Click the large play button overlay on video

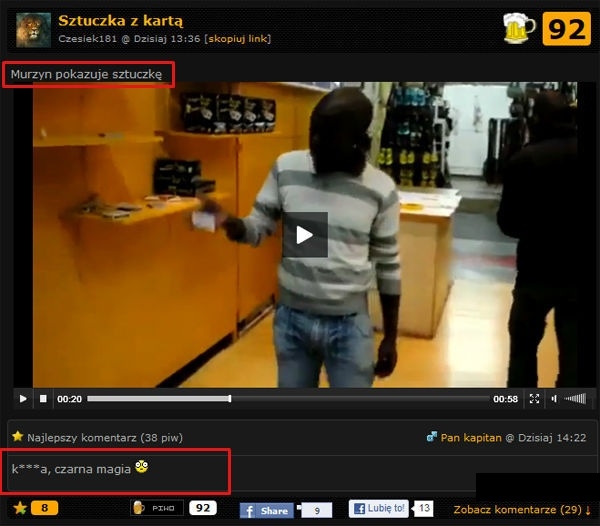coord(304,235)
